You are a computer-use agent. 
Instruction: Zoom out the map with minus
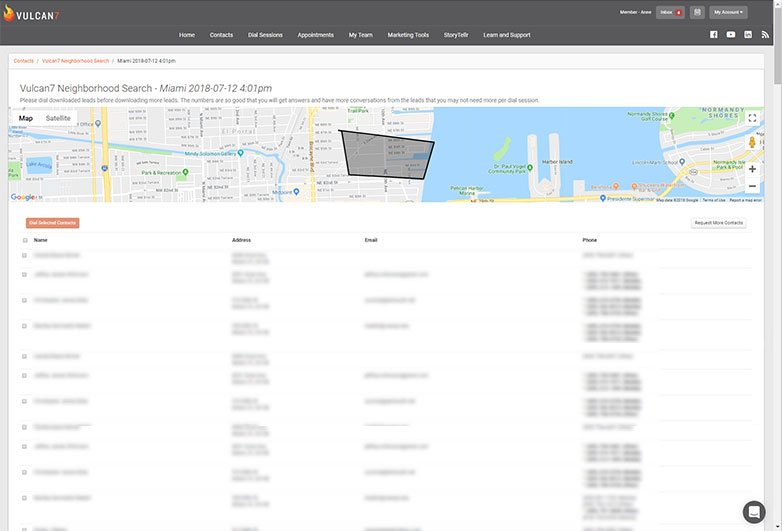coord(752,186)
